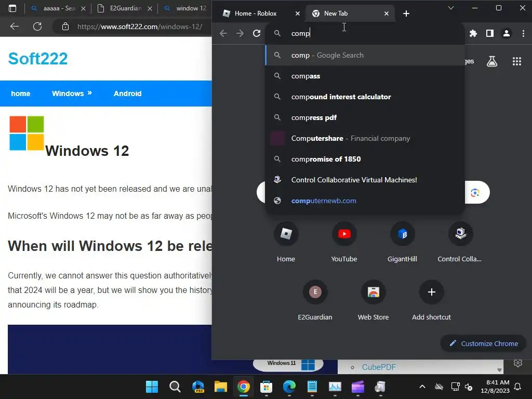The height and width of the screenshot is (399, 532).
Task: Click the Android menu link on Soft222
Action: (128, 94)
